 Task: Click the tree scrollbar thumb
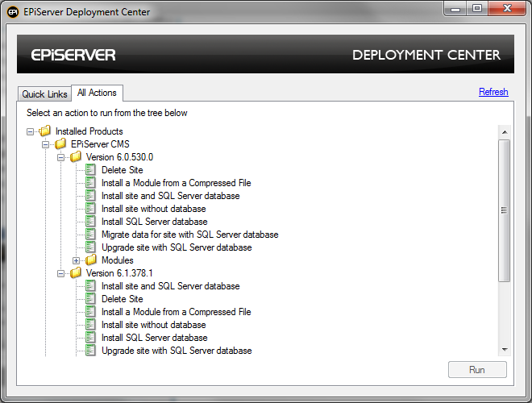coord(504,210)
